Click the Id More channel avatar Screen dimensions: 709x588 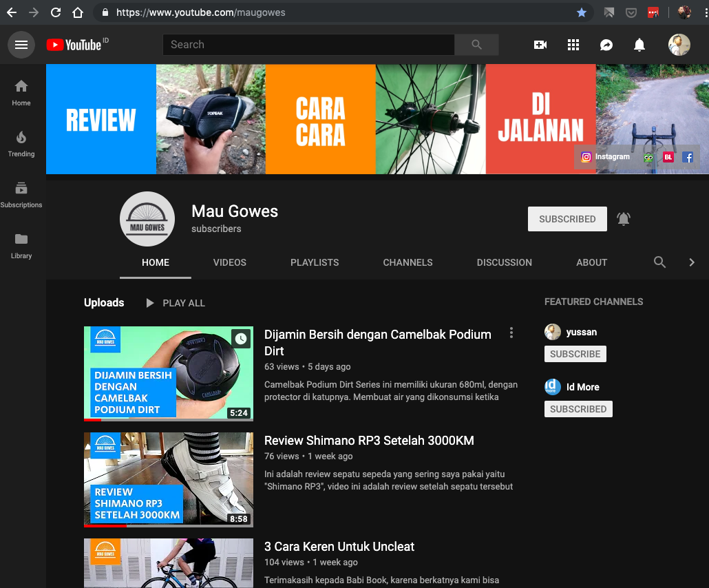click(x=553, y=387)
